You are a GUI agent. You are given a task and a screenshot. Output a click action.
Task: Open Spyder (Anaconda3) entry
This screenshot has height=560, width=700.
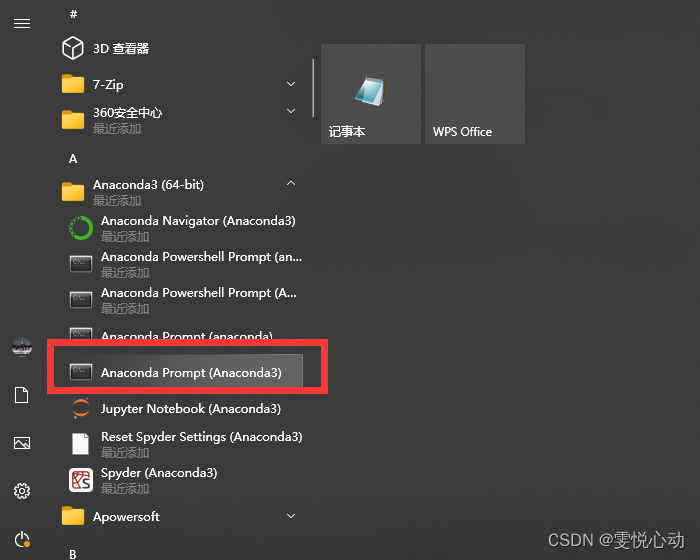pos(181,480)
